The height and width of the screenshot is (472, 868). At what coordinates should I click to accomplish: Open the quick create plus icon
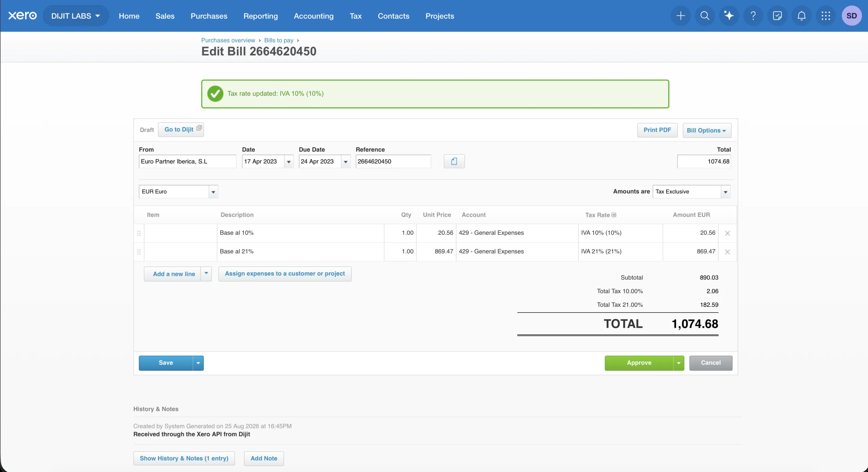680,16
